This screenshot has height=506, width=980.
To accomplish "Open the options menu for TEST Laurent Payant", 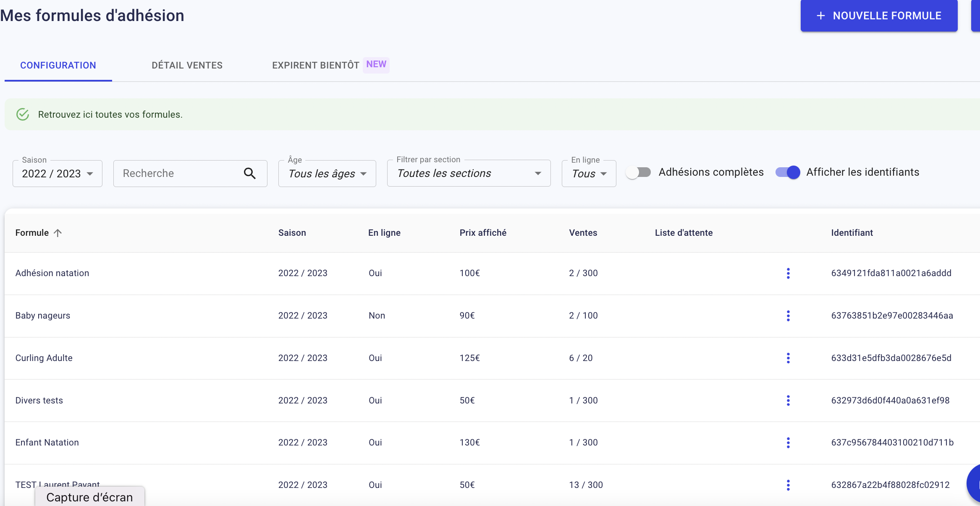I will 788,485.
